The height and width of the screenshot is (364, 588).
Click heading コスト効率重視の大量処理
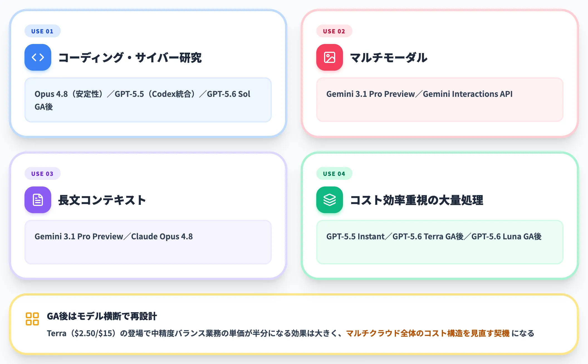click(417, 200)
